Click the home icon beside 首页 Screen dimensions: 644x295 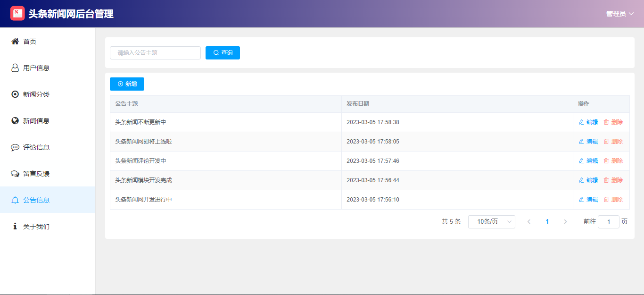[x=15, y=42]
